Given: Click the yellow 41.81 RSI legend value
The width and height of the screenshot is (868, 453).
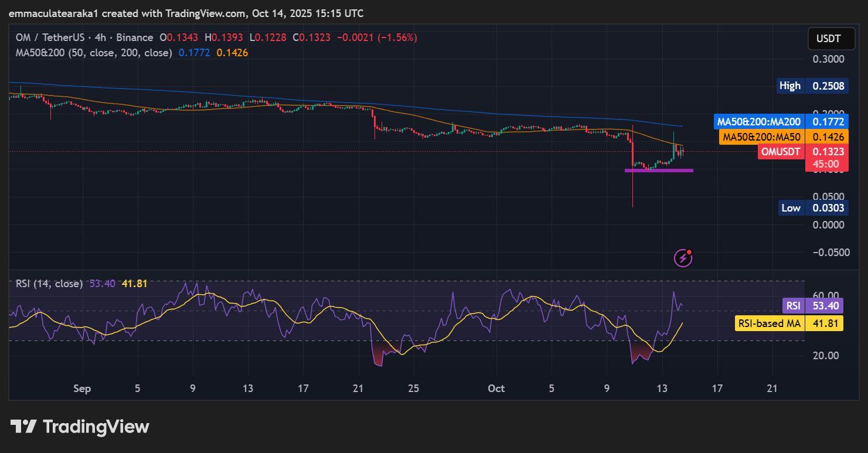Looking at the screenshot, I should tap(134, 284).
